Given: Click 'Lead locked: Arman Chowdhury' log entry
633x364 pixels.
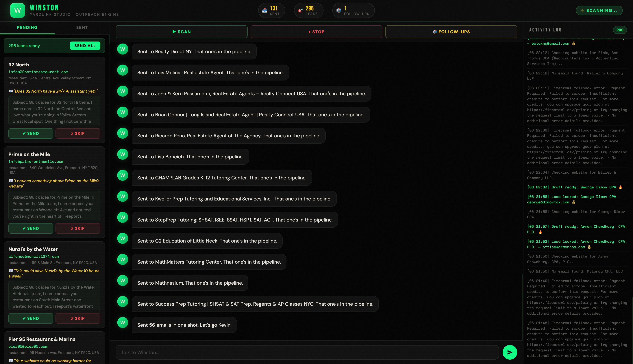Looking at the screenshot, I should click(x=577, y=244).
